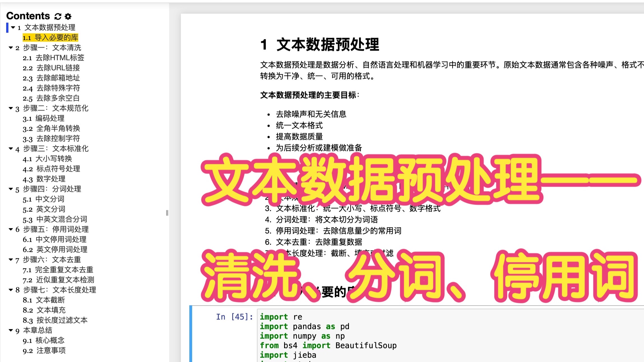
Task: Collapse section 6 步骤五:停用词处理
Action: pos(11,229)
